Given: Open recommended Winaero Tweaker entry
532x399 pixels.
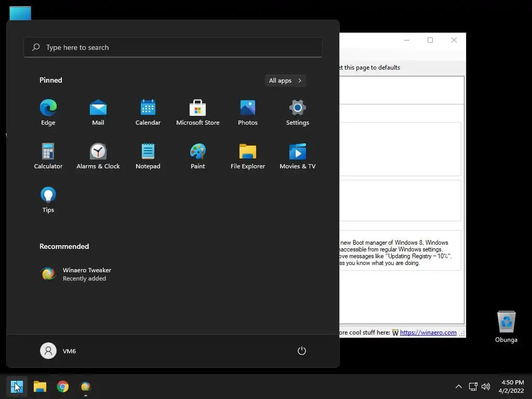Looking at the screenshot, I should tap(76, 274).
